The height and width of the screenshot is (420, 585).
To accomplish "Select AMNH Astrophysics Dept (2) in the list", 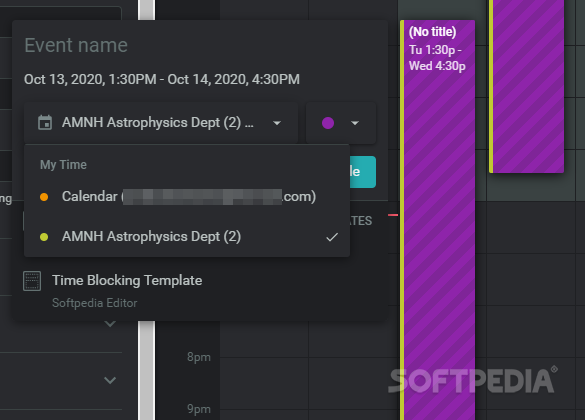I will click(187, 237).
